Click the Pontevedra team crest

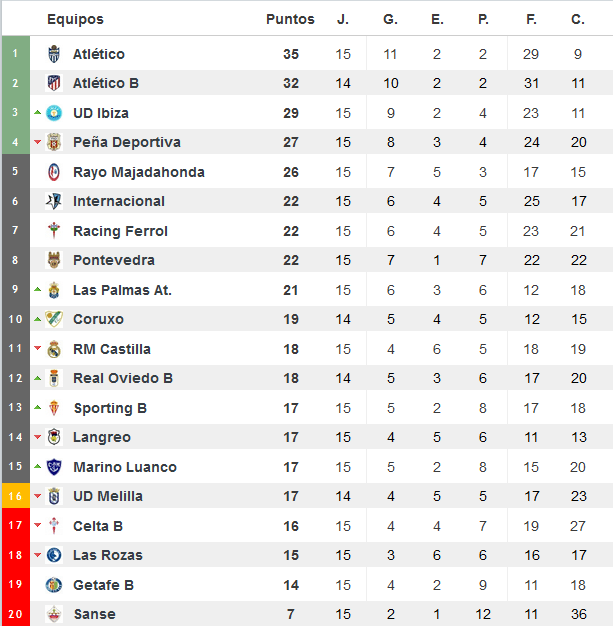[54, 260]
